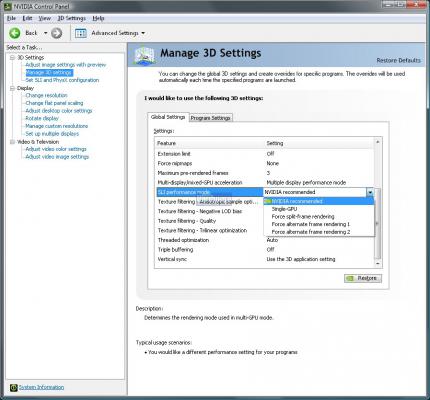
Task: Open the Back history dropdown arrow
Action: tap(46, 33)
